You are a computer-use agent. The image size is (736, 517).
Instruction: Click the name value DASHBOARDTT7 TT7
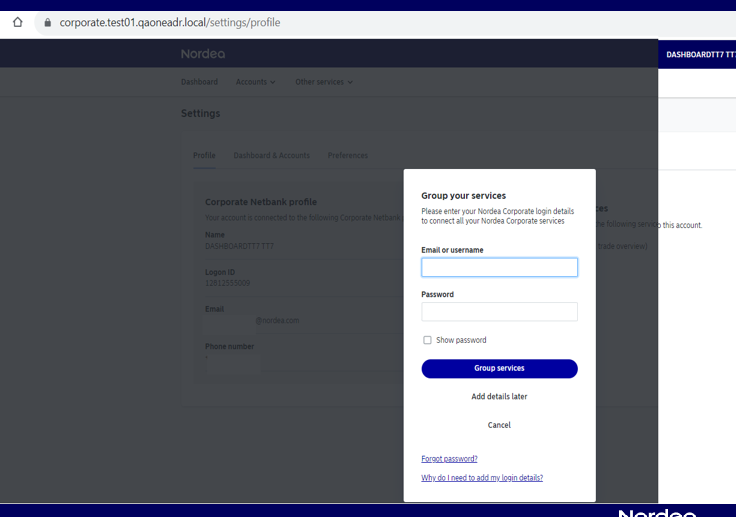239,246
